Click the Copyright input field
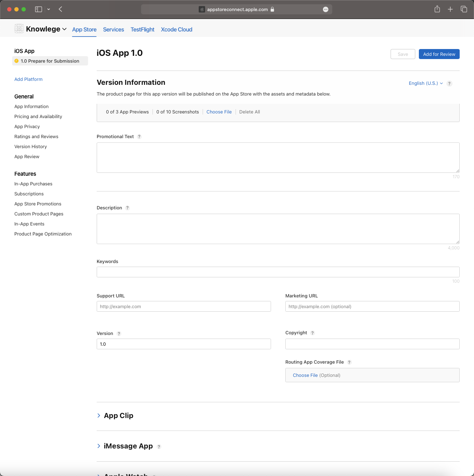The height and width of the screenshot is (476, 474). coord(372,344)
